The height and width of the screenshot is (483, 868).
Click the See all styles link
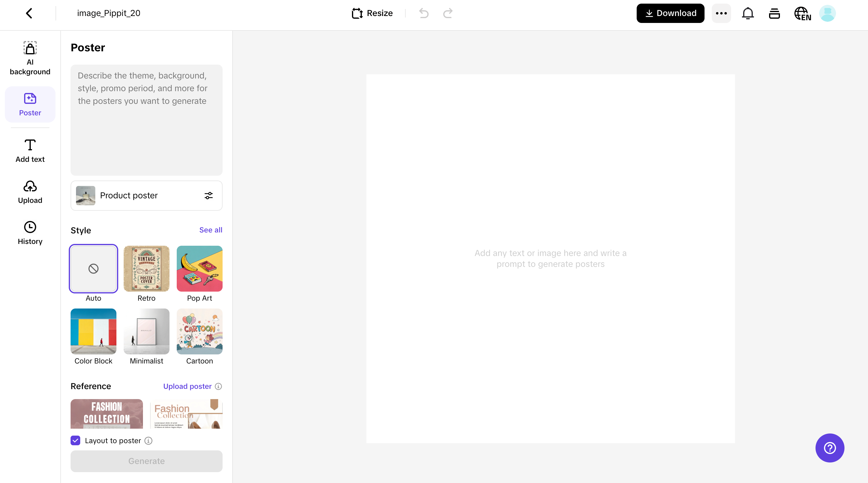[x=211, y=230]
